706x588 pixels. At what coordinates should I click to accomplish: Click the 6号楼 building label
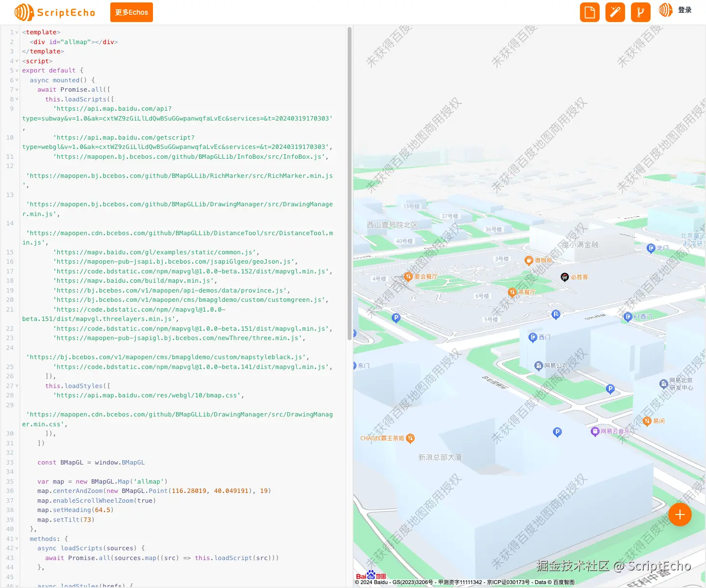point(482,296)
